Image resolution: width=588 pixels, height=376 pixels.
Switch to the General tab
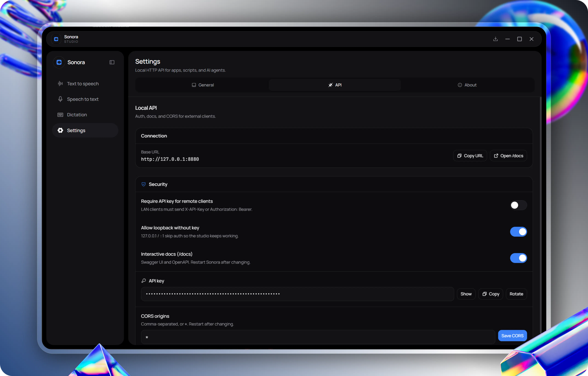(x=203, y=85)
